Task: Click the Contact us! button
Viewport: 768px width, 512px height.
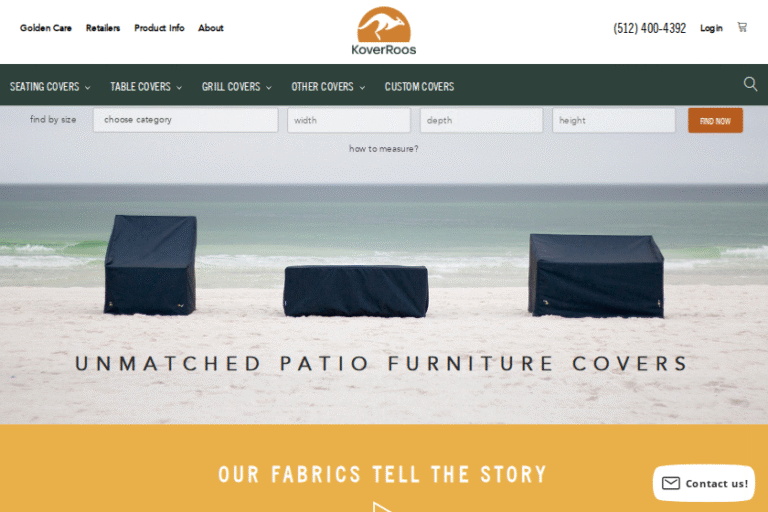Action: (703, 483)
